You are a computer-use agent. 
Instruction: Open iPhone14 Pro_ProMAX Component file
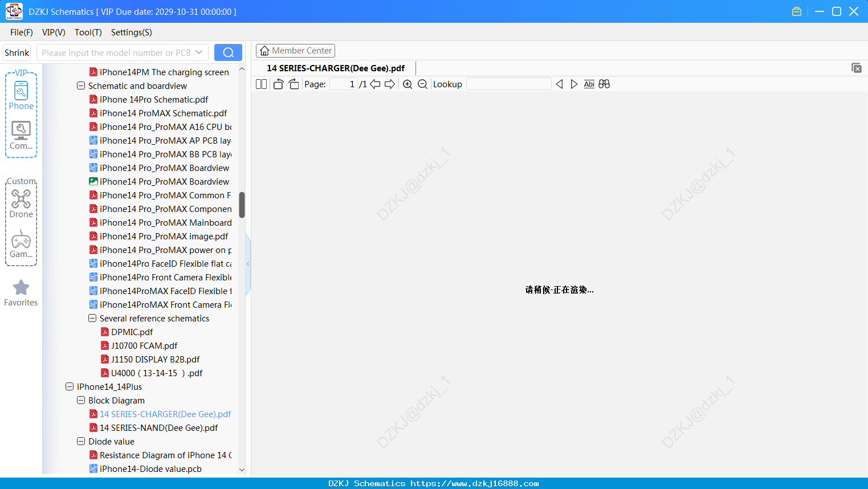[160, 209]
